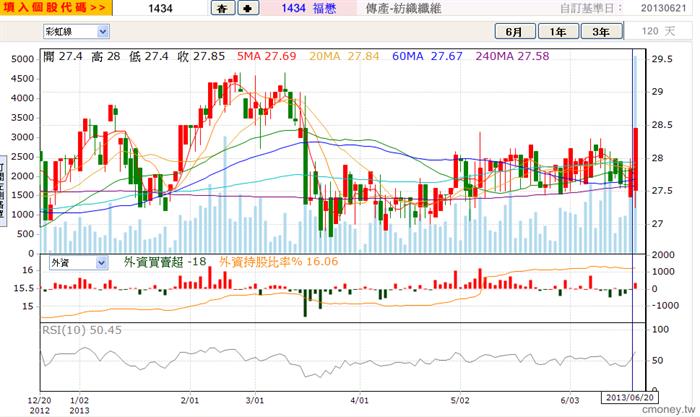Viewport: 700px width, 417px height.
Task: Select the 1年 time range
Action: (x=558, y=31)
